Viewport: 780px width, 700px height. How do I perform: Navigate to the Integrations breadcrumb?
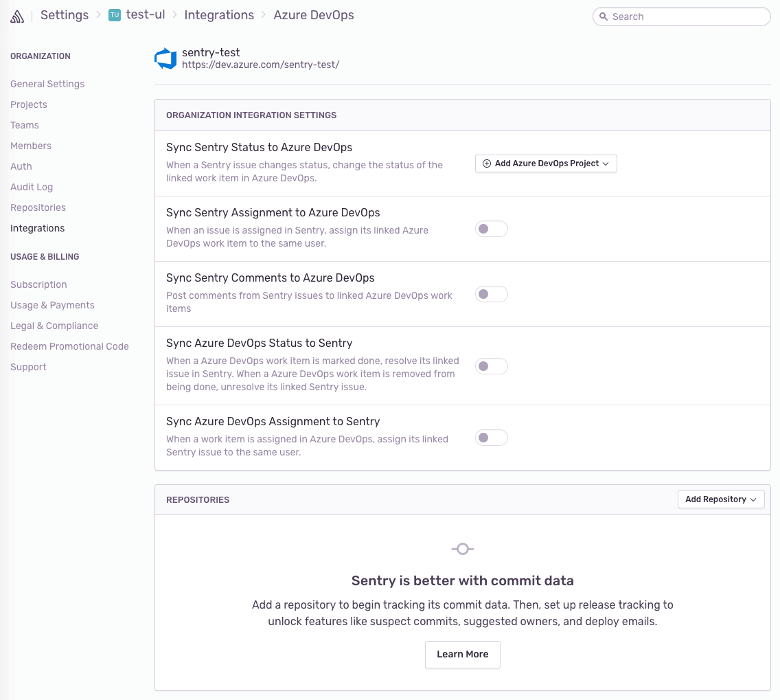(x=219, y=14)
